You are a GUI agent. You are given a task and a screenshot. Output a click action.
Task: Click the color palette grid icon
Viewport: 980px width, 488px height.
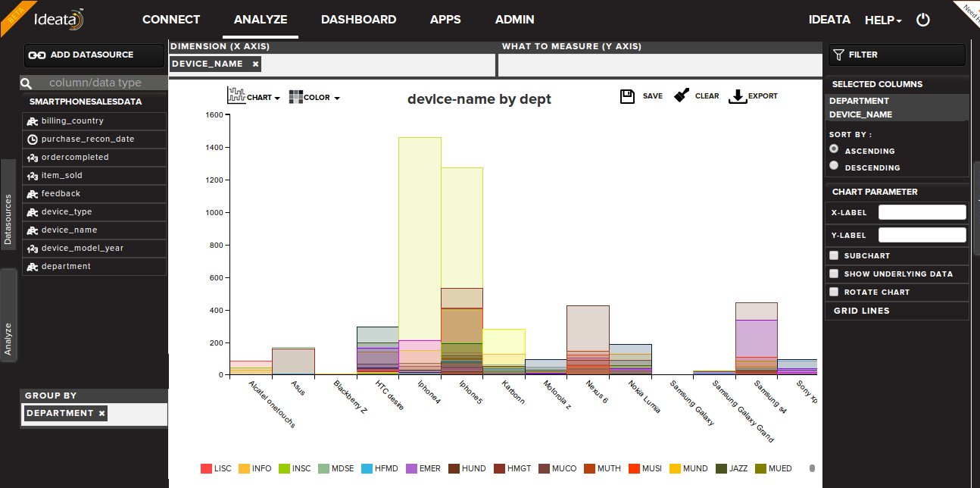[295, 96]
